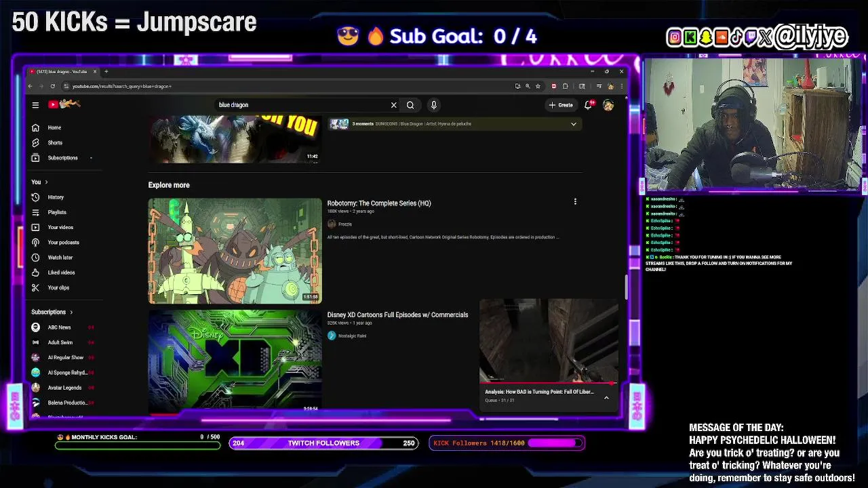
Task: Expand the miniplayer queue chevron
Action: pyautogui.click(x=606, y=398)
